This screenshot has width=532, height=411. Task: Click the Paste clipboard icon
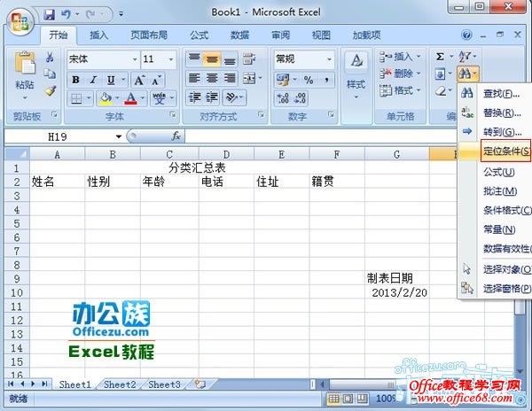(25, 63)
